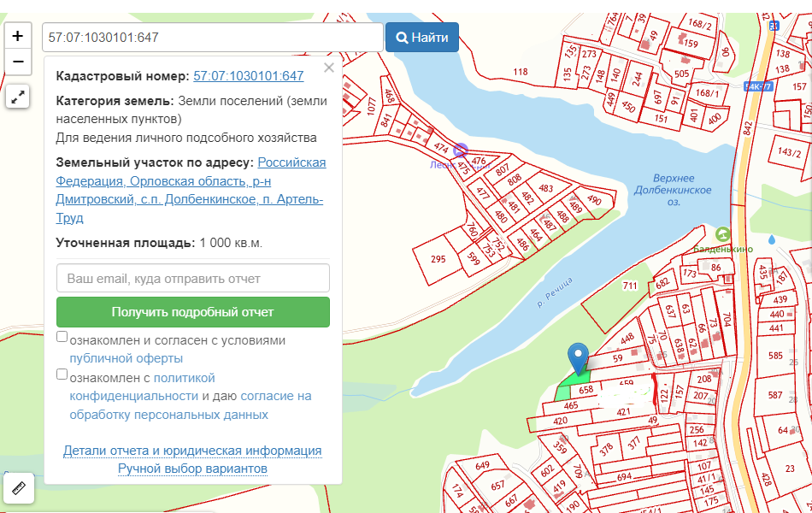
Task: Select parcel 657 on the map
Action: (497, 485)
